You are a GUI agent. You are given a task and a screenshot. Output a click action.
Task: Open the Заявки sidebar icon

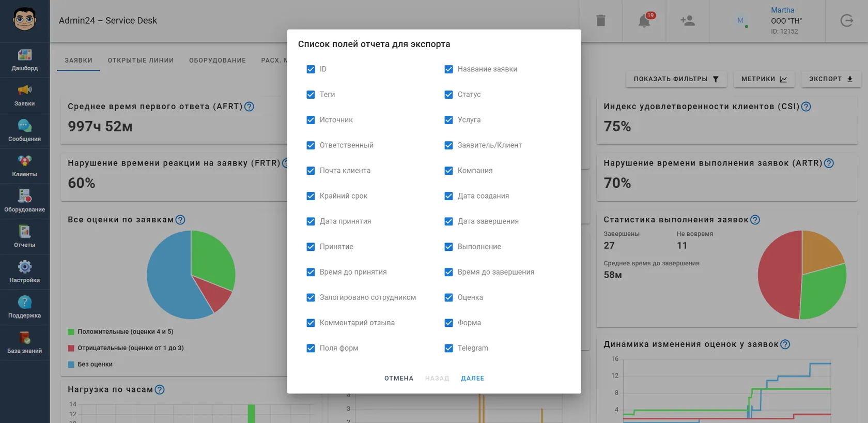(24, 90)
